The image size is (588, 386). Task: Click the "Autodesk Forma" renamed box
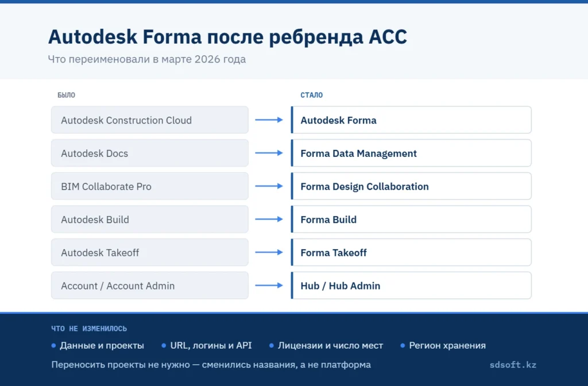click(411, 120)
